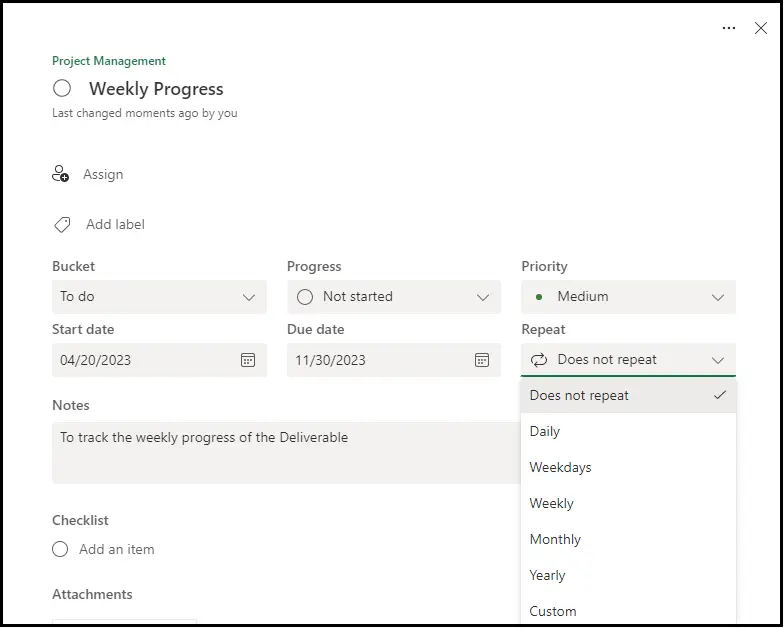Viewport: 784px width, 628px height.
Task: Expand the Bucket dropdown showing To do
Action: [x=159, y=297]
